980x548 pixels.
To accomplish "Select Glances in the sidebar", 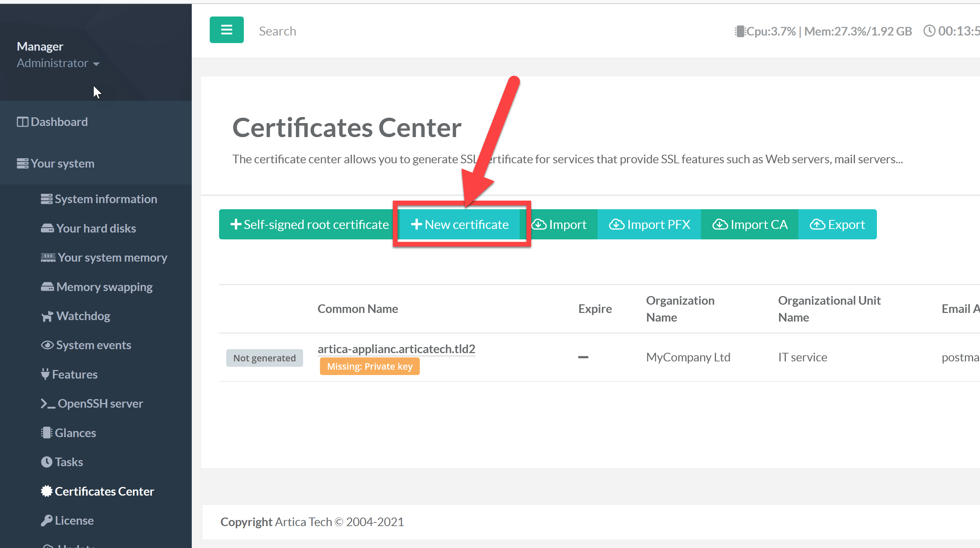I will (x=75, y=433).
